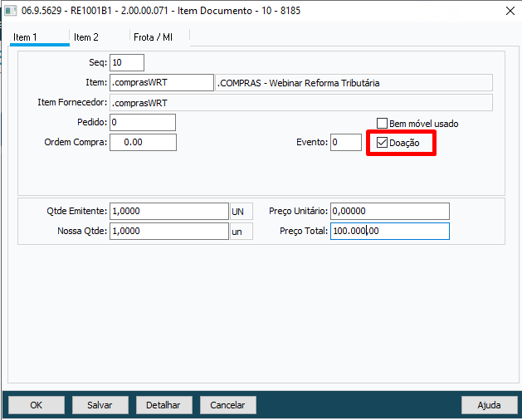Open help with the Ajuda button
The height and width of the screenshot is (420, 522).
tap(490, 405)
